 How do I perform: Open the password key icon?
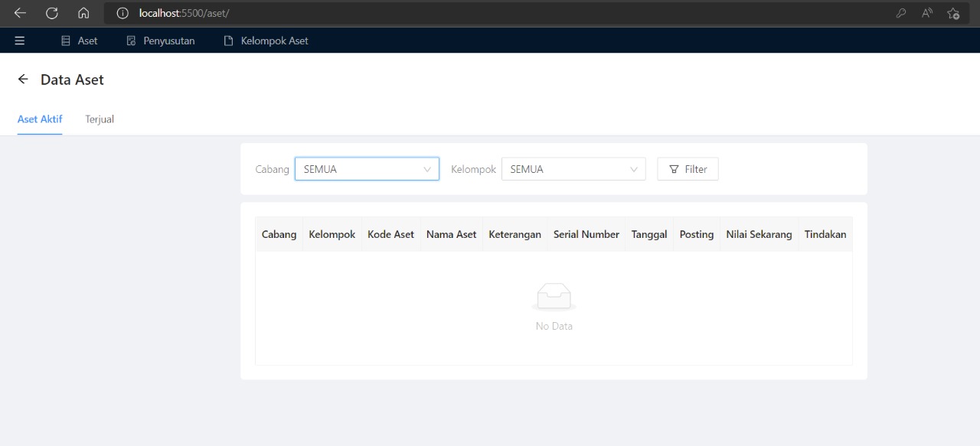pyautogui.click(x=901, y=13)
